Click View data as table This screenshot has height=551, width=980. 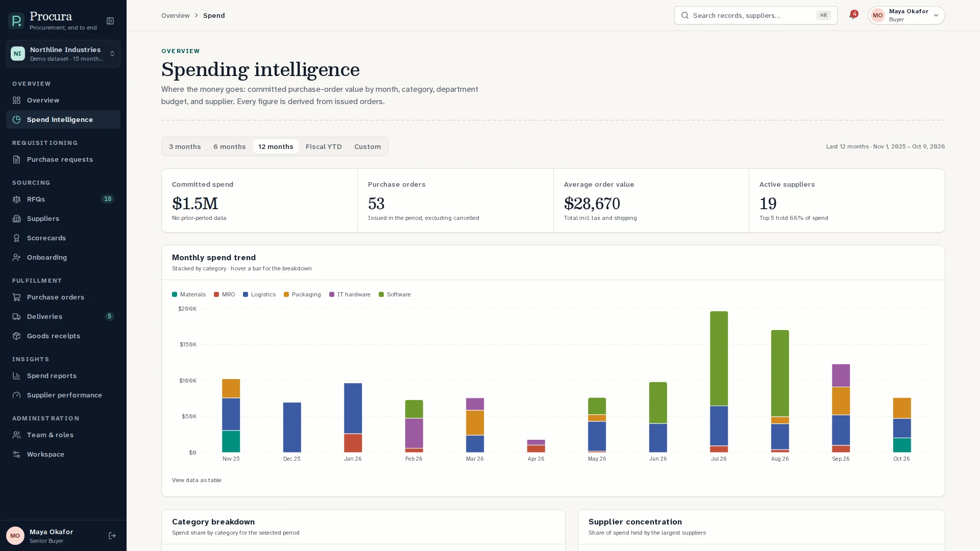pos(197,480)
